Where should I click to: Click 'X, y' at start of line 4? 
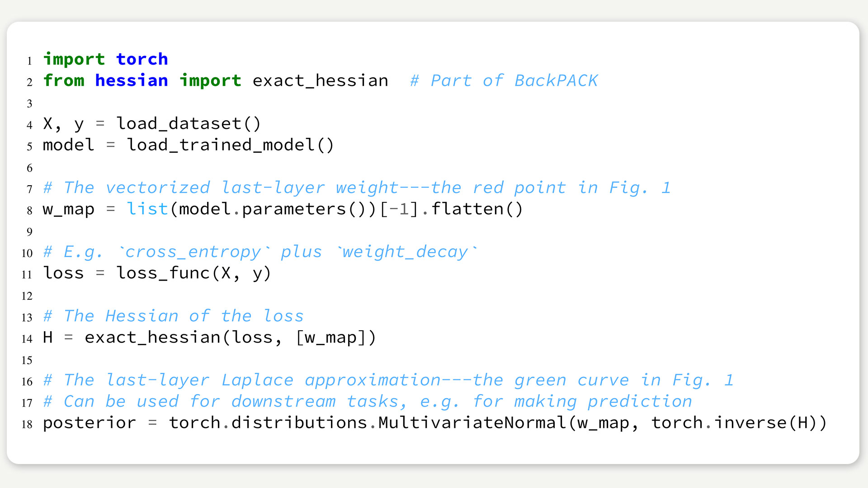pos(64,124)
